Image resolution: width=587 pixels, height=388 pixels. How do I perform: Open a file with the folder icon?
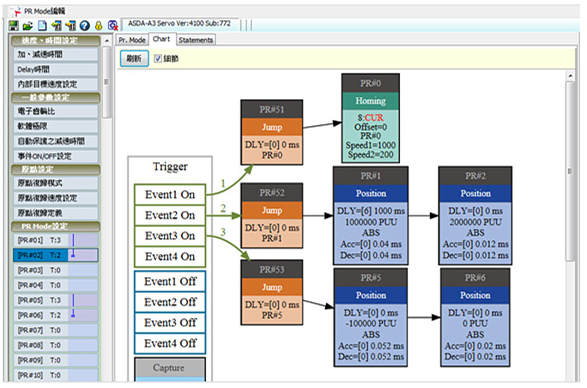tap(28, 25)
